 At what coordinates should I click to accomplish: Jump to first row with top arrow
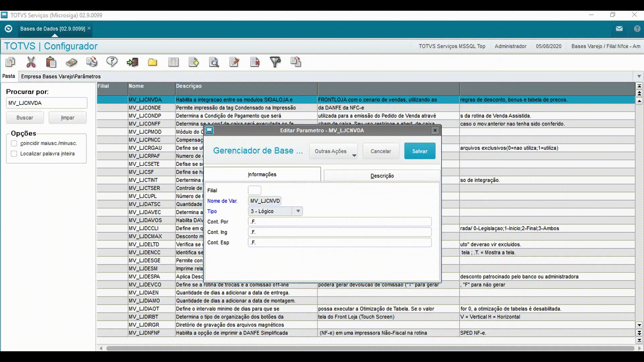pos(639,86)
